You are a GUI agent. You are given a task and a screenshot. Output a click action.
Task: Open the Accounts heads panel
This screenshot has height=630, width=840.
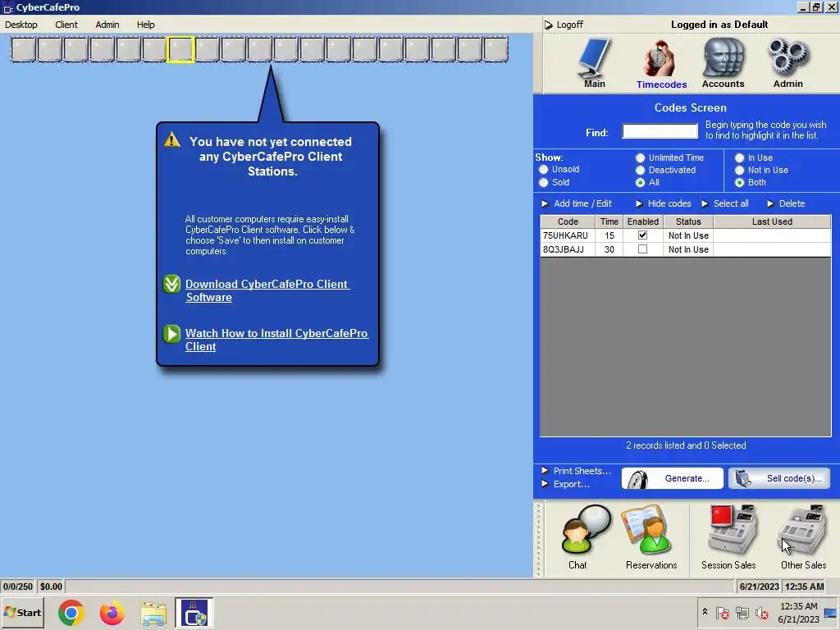pos(723,63)
